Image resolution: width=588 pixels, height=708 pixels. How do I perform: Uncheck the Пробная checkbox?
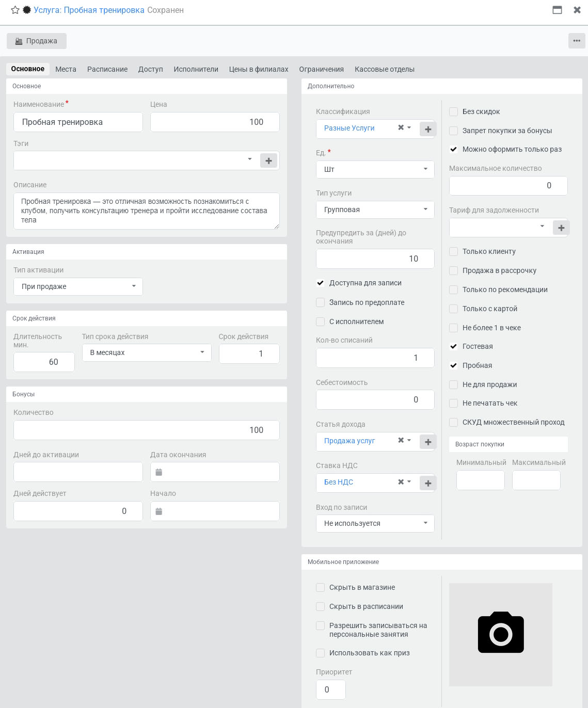pyautogui.click(x=454, y=365)
